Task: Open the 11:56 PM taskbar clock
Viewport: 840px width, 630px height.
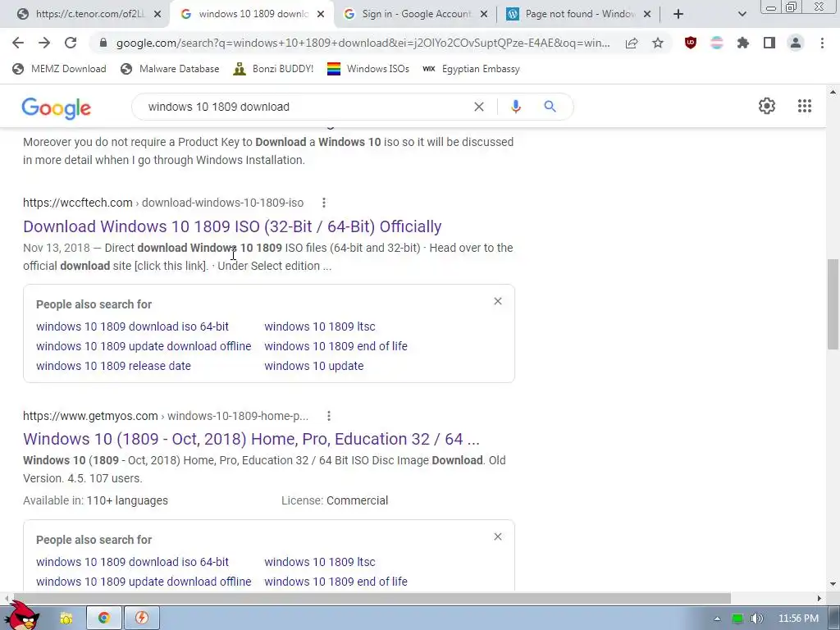Action: pyautogui.click(x=798, y=619)
